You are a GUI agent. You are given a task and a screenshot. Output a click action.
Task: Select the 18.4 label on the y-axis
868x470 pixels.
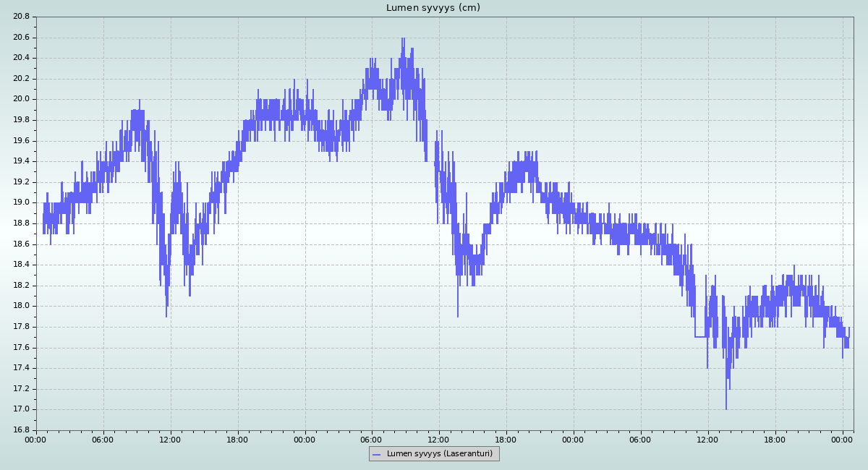(x=21, y=265)
